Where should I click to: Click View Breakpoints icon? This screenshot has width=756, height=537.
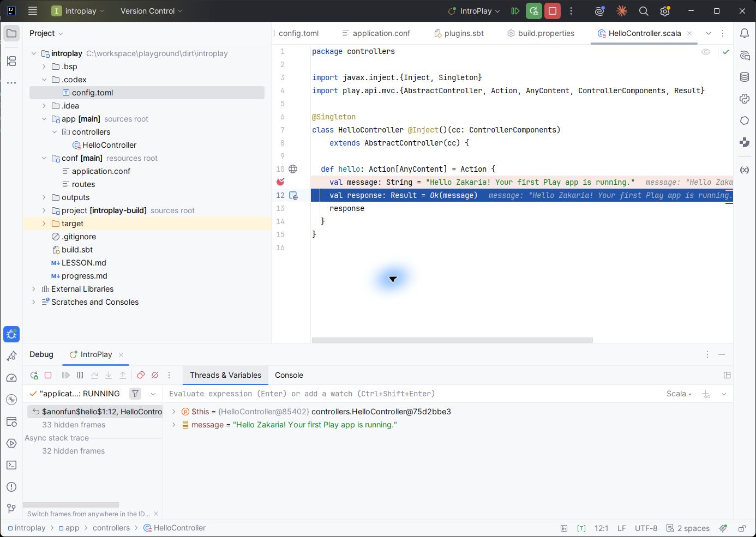tap(141, 375)
